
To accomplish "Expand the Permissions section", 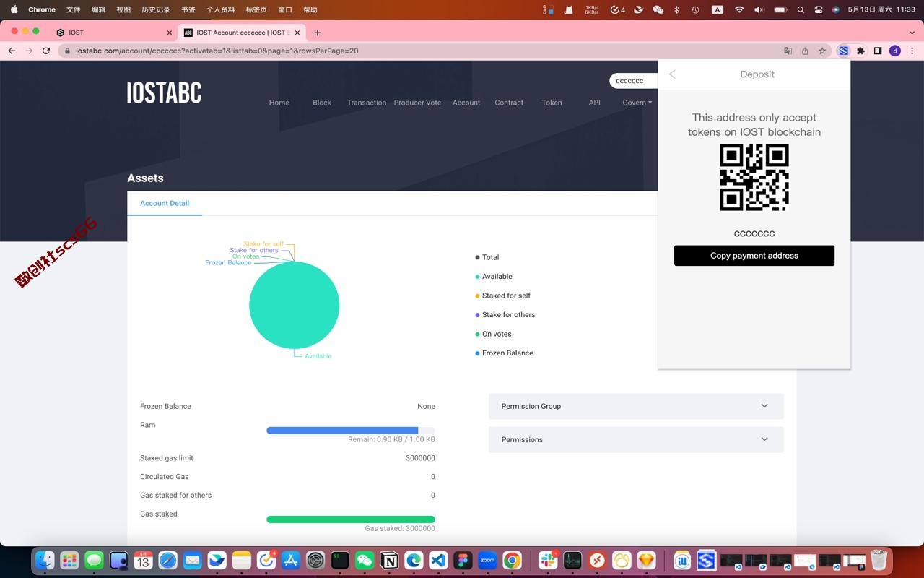I will (636, 439).
